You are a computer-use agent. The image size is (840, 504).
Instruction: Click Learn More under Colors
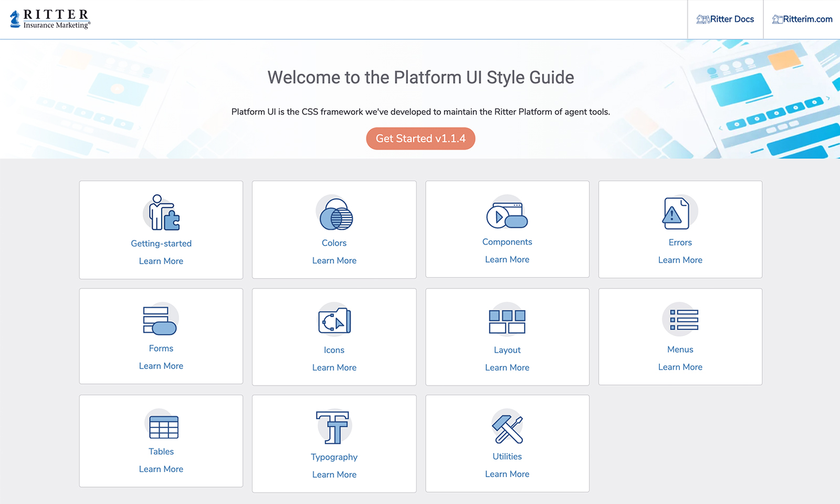[x=334, y=260]
